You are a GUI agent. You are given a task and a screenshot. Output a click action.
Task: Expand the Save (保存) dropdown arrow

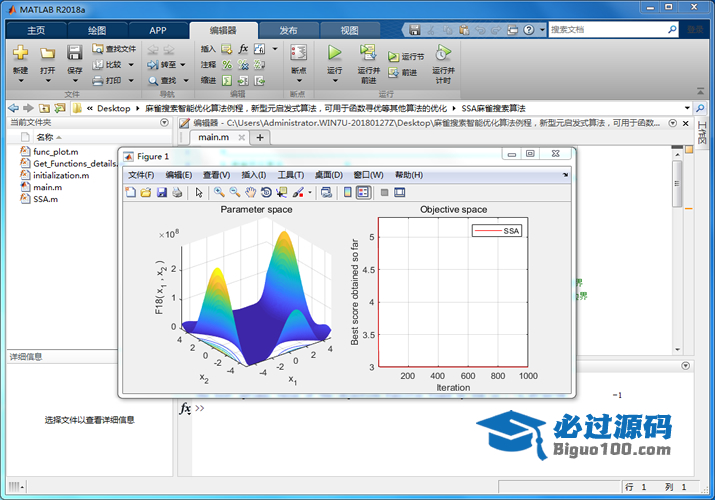(74, 81)
